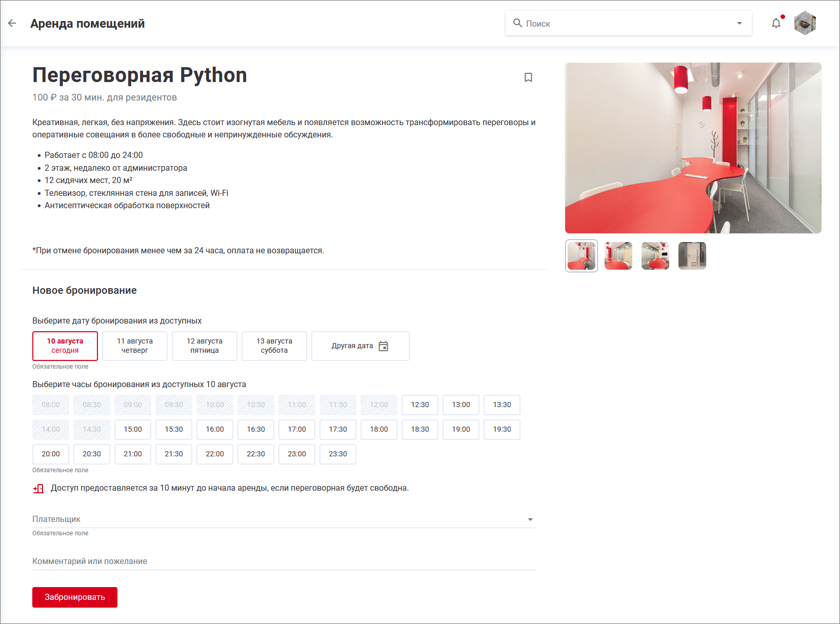The image size is (840, 624).
Task: View the fourth room photo thumbnail
Action: [692, 256]
